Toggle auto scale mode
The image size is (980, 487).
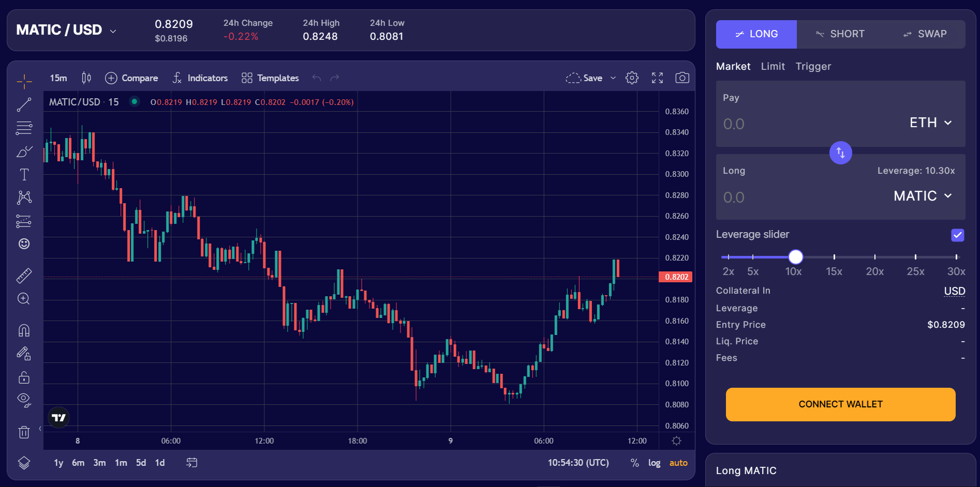tap(678, 463)
